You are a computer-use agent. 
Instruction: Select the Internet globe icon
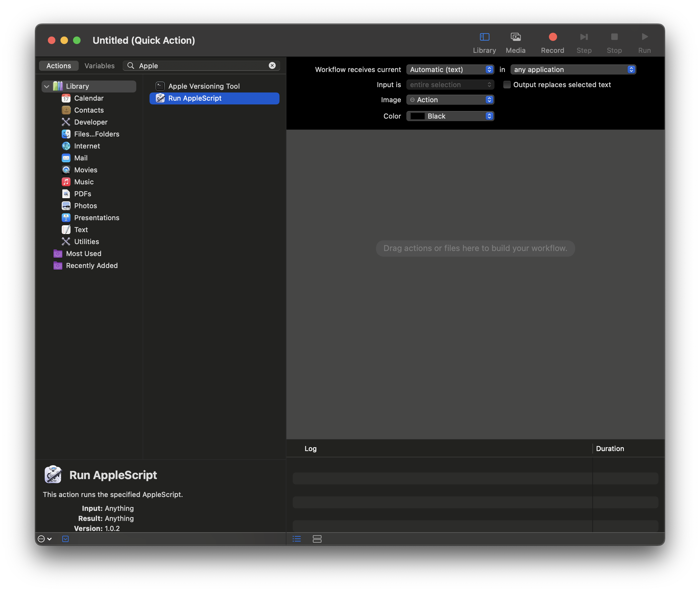[66, 146]
